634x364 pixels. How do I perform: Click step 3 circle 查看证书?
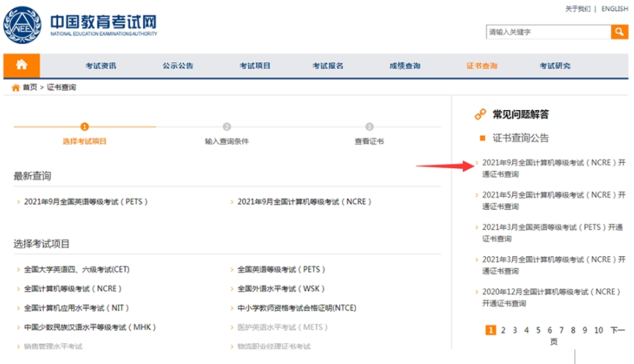coord(369,126)
